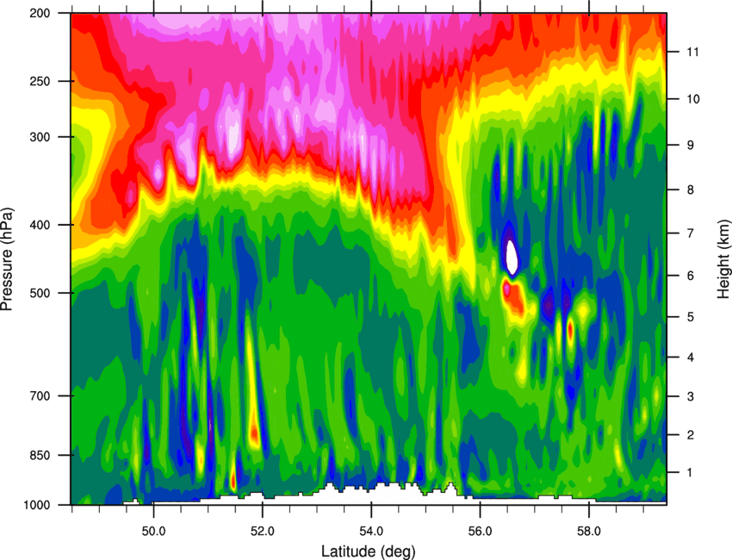Click the 52.0 latitude tick label

click(263, 531)
